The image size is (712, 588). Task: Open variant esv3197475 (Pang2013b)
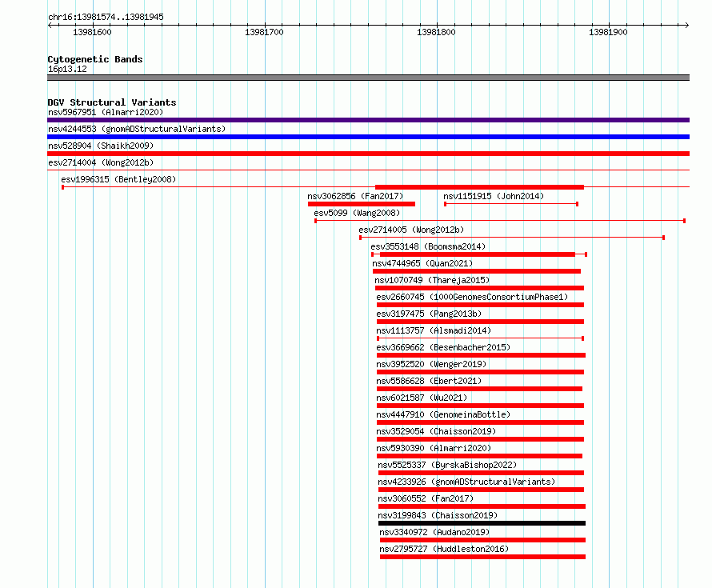coord(429,314)
